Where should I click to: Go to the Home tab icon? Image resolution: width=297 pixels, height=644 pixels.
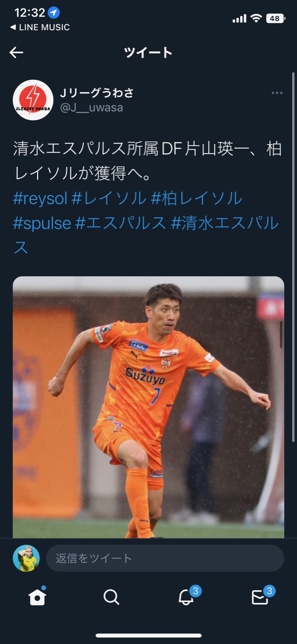point(37,597)
